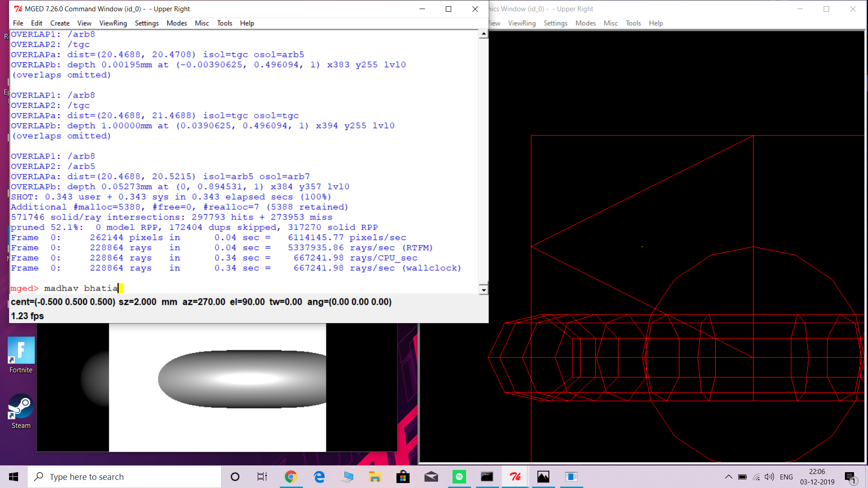Close the Graphics Window
Image resolution: width=868 pixels, height=488 pixels.
853,9
